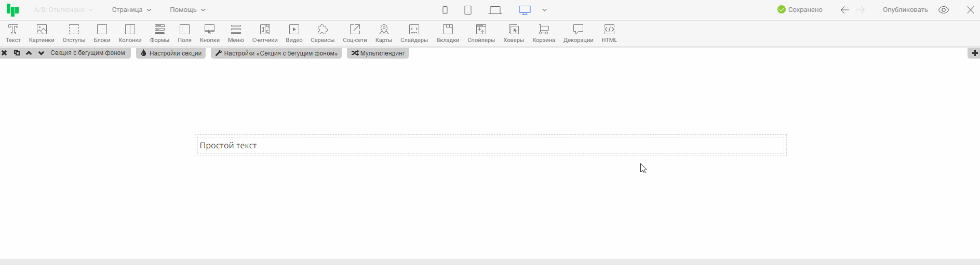This screenshot has height=265, width=980.
Task: Select the Видео widget icon
Action: coord(294,33)
